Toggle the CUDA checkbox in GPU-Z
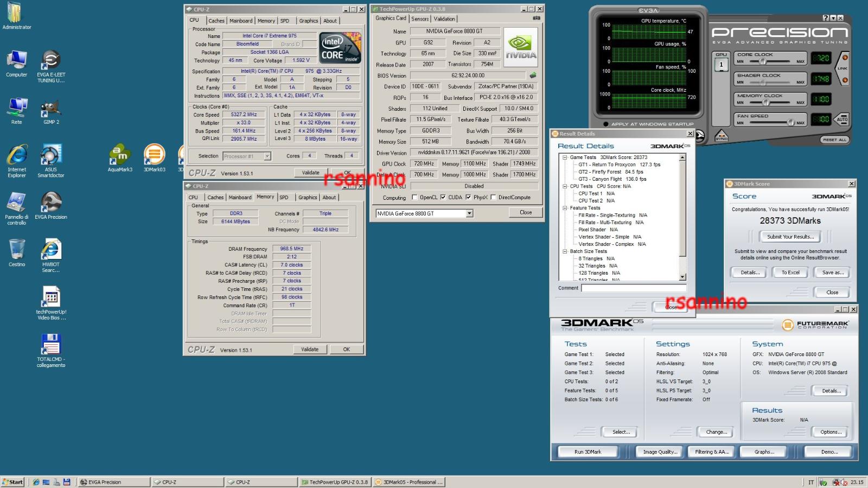Screen dimensions: 868x488 coord(443,198)
